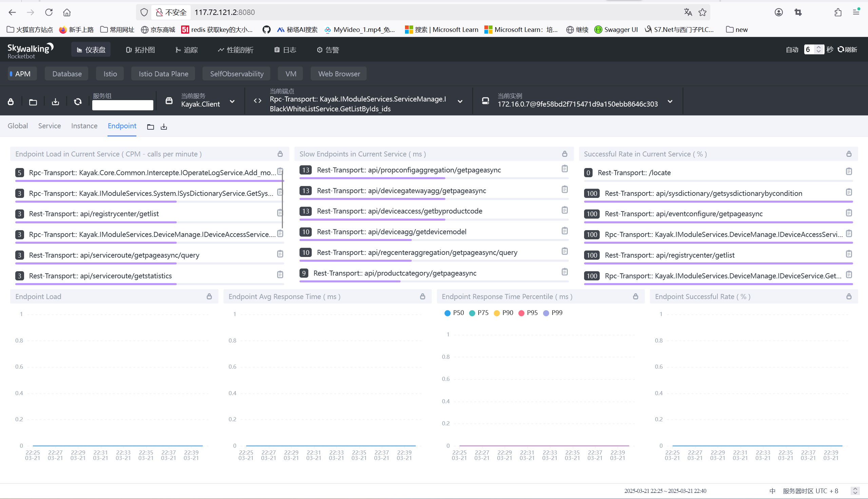Viewport: 868px width, 499px height.
Task: Click lock icon on Slow Endpoints panel
Action: [x=565, y=154]
